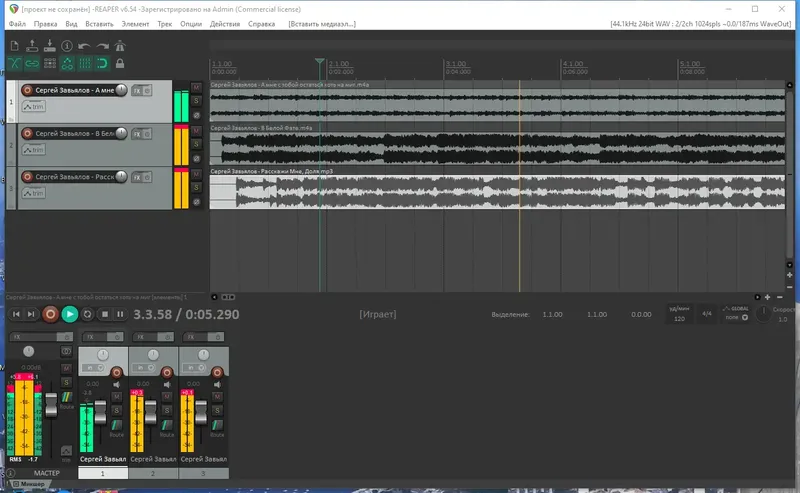This screenshot has height=493, width=800.
Task: Click the transport record button
Action: [50, 314]
